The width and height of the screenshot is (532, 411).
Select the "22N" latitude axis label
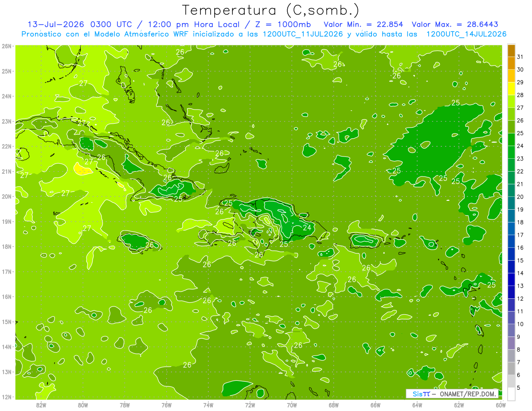point(7,146)
